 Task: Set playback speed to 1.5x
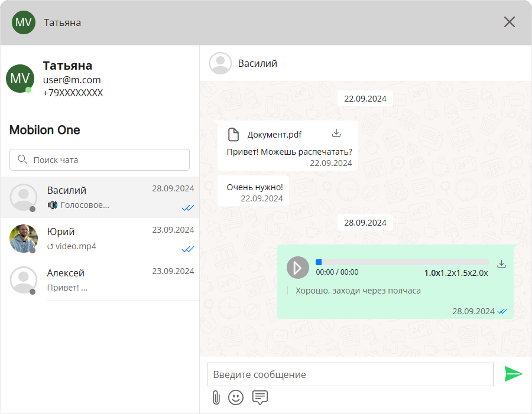tap(465, 273)
